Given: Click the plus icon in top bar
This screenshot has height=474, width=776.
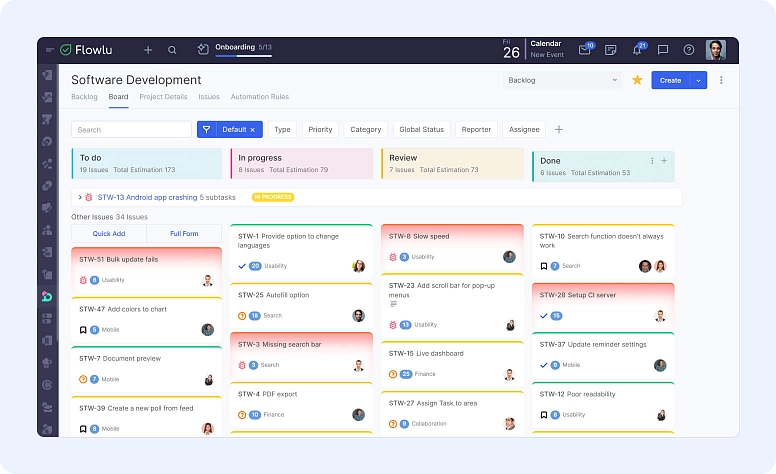Looking at the screenshot, I should [x=148, y=50].
